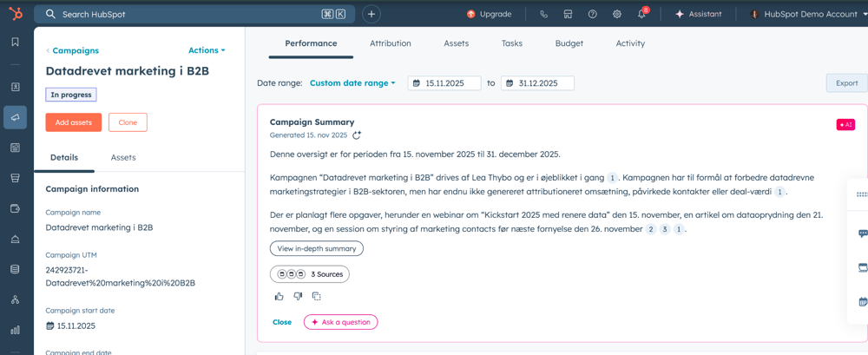Open CRM contacts icon in sidebar

[15, 87]
